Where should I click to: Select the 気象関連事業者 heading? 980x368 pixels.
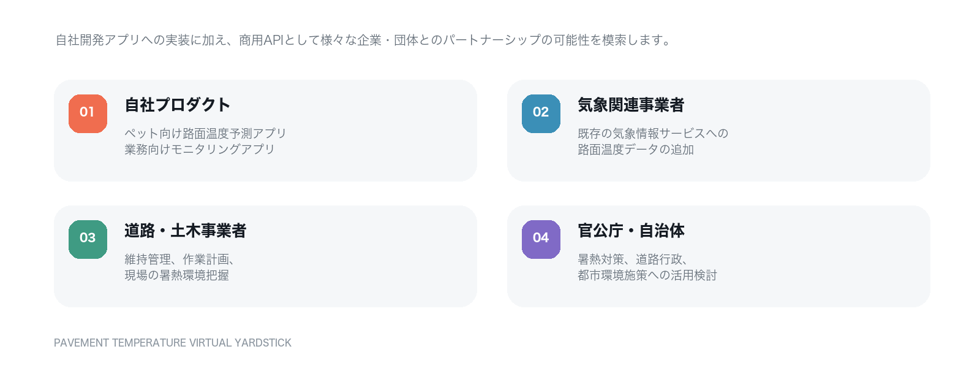(631, 105)
